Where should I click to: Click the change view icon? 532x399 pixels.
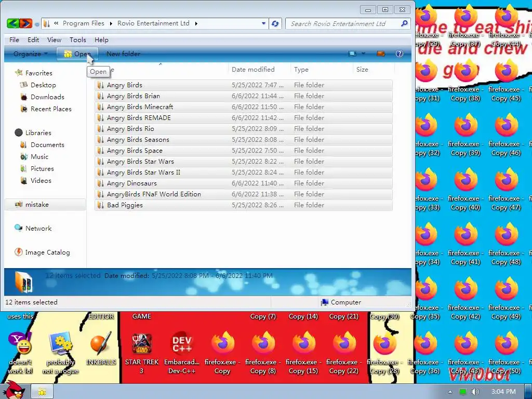(352, 54)
